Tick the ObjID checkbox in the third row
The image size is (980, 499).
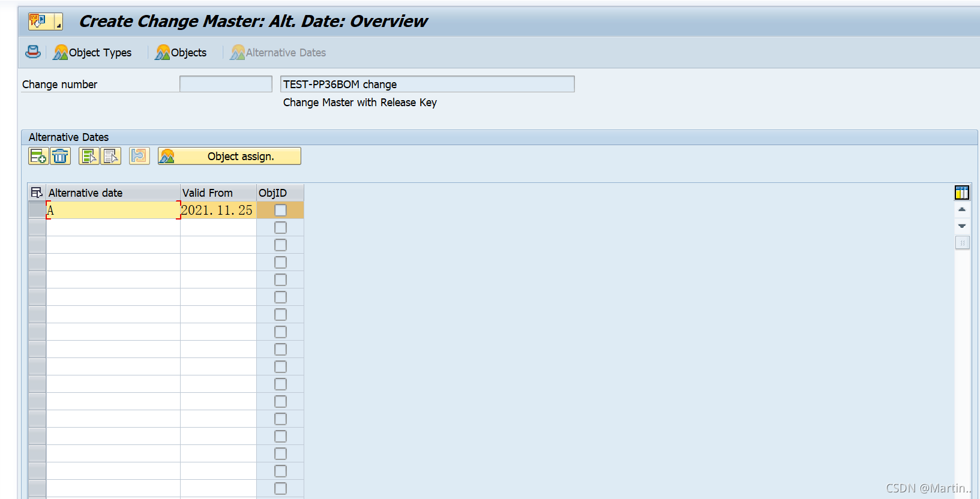coord(280,245)
